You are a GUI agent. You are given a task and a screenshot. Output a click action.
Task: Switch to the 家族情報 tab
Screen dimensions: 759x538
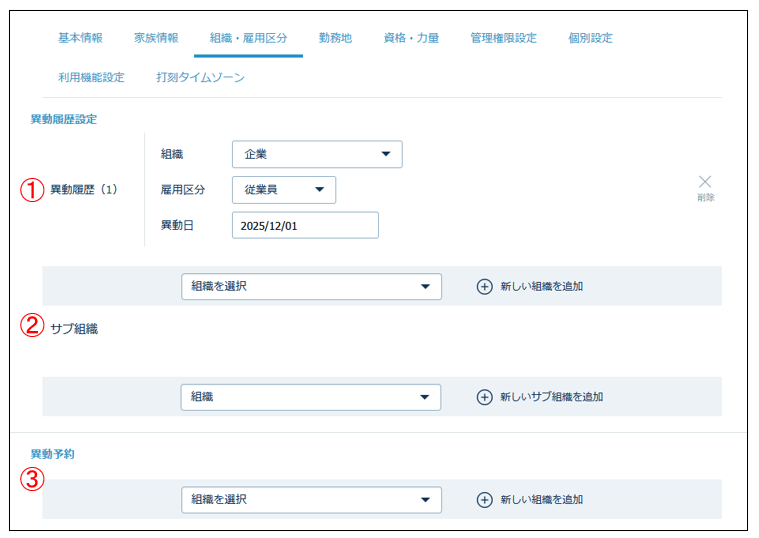[156, 38]
